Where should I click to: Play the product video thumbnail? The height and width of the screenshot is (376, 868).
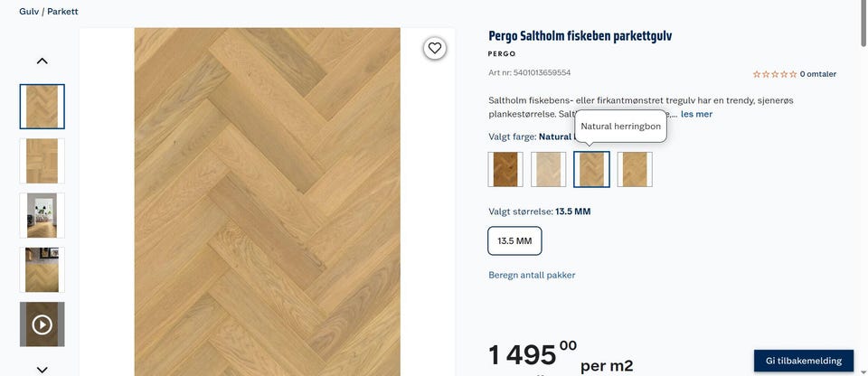click(x=42, y=324)
